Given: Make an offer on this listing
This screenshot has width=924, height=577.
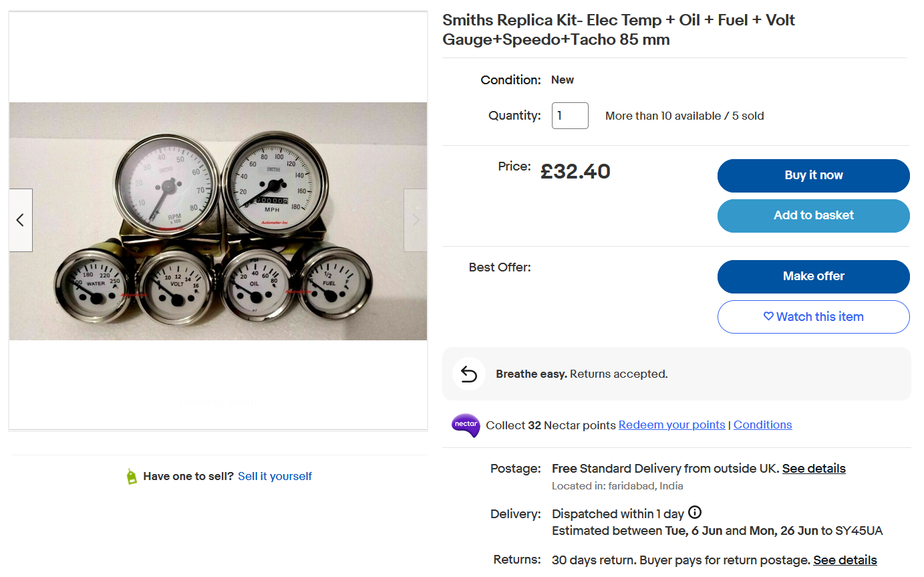Looking at the screenshot, I should click(813, 276).
